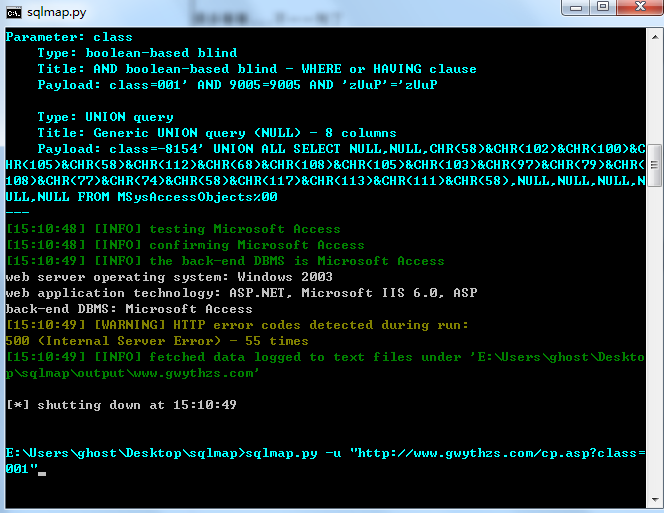Maximize the sqlmap.py console window
664x513 pixels.
pyautogui.click(x=603, y=7)
